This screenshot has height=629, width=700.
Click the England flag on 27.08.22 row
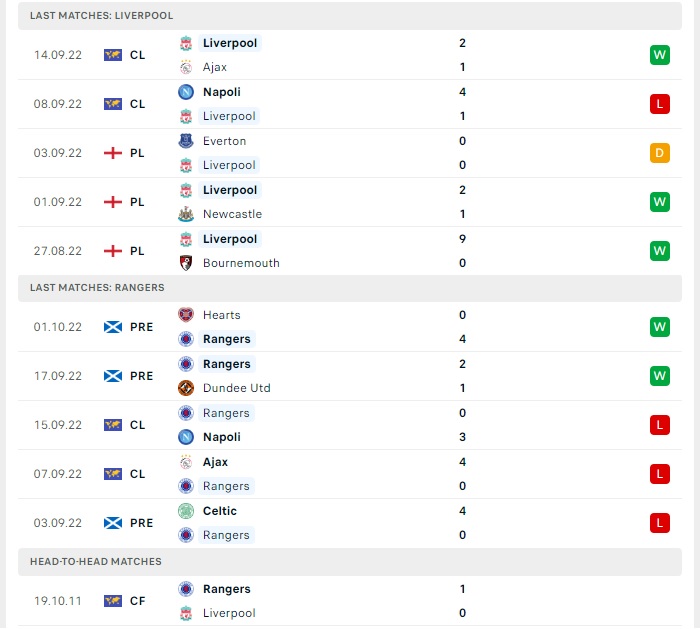pos(113,251)
